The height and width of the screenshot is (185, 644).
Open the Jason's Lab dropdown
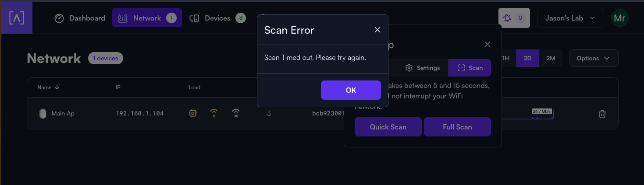pos(570,18)
